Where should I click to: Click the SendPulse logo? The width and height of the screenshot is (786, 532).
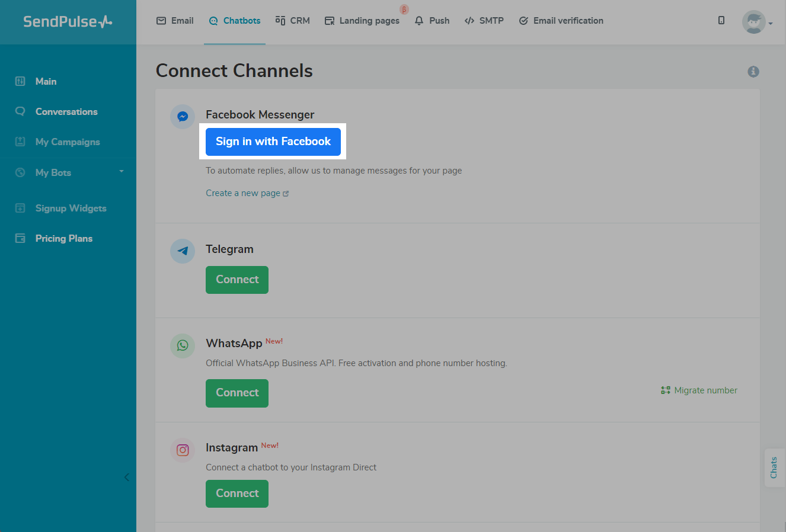tap(68, 22)
